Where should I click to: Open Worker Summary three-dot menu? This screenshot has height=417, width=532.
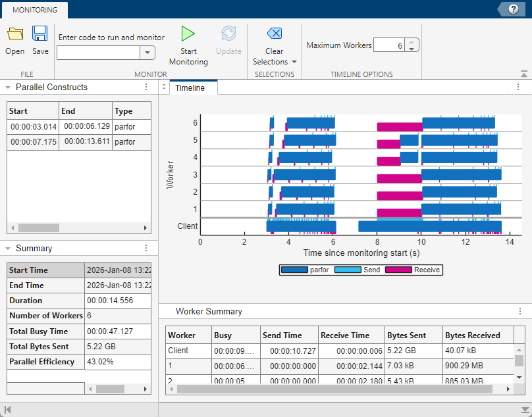point(520,311)
